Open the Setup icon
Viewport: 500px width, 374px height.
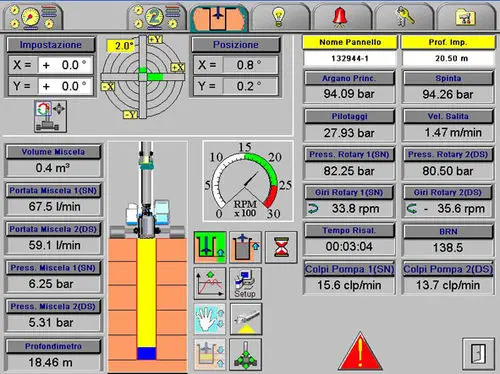coord(246,283)
